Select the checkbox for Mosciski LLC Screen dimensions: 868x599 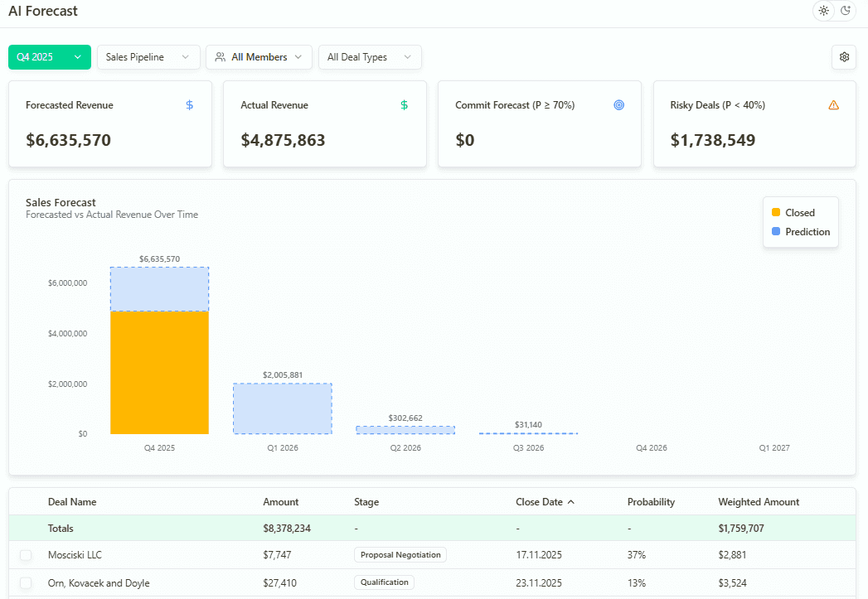[x=25, y=555]
